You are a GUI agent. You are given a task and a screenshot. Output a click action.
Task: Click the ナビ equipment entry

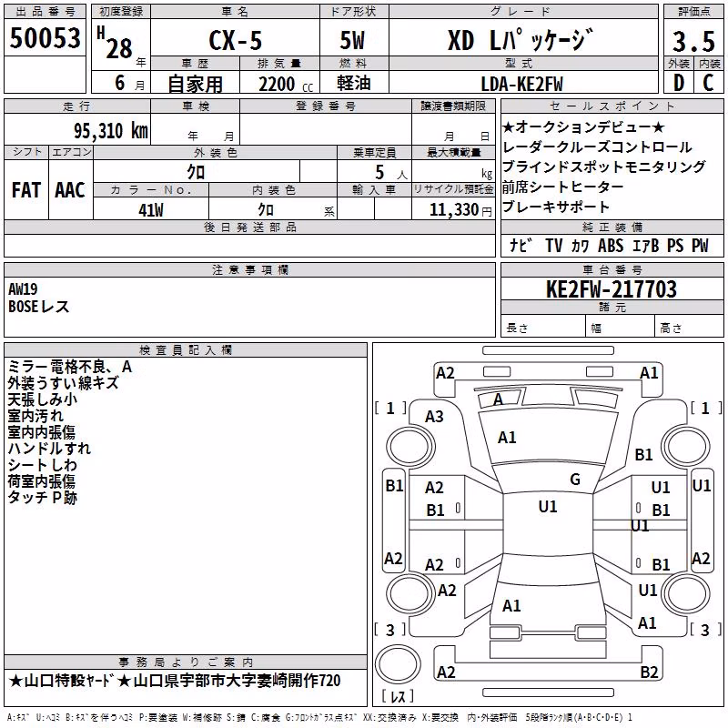coord(521,245)
